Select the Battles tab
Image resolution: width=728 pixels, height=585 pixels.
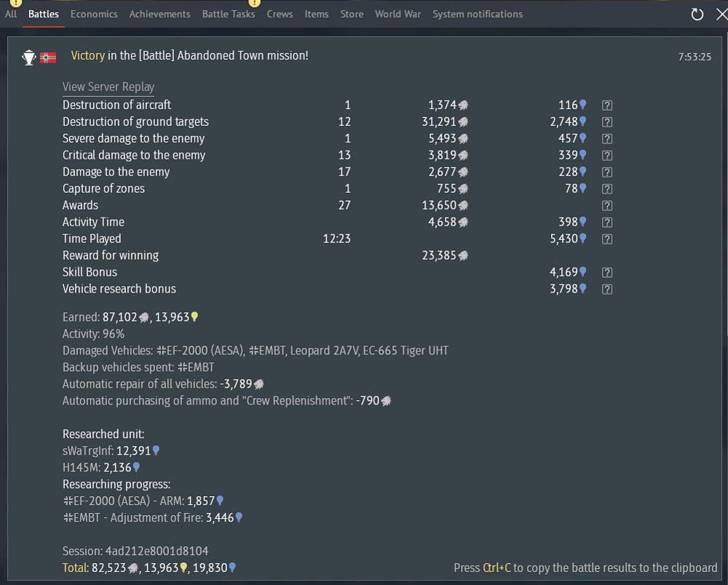pos(44,14)
